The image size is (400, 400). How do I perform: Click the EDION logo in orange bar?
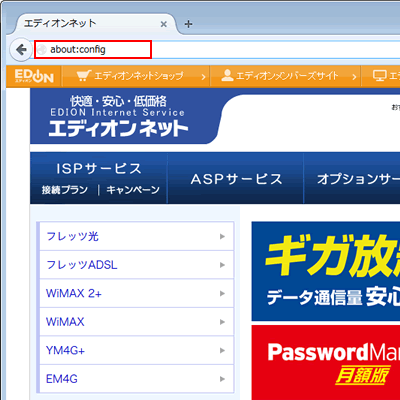pos(34,76)
